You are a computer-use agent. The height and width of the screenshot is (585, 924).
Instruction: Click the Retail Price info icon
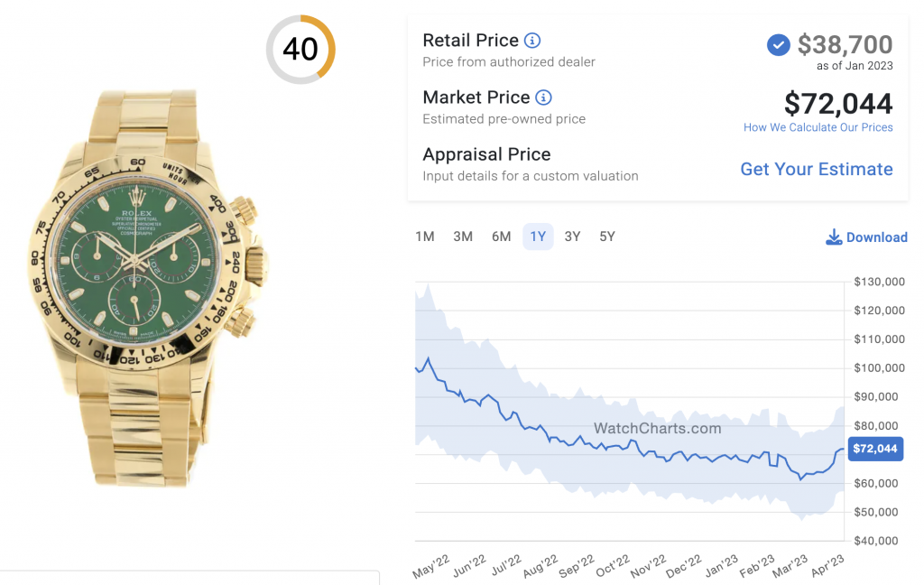(531, 40)
